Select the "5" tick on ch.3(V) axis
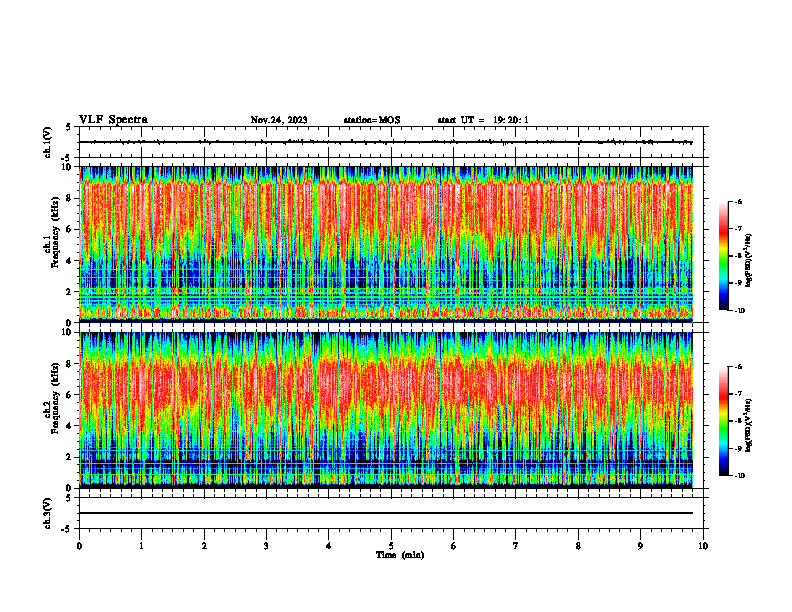 68,498
